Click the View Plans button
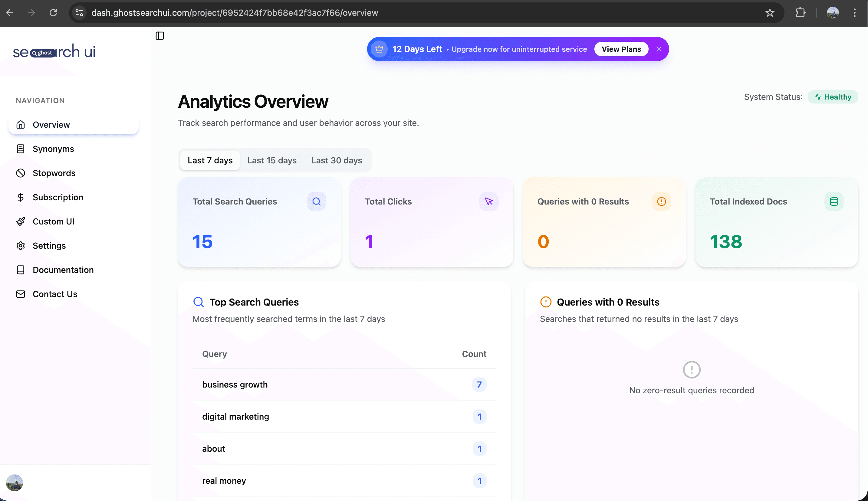This screenshot has width=868, height=501. pos(621,49)
